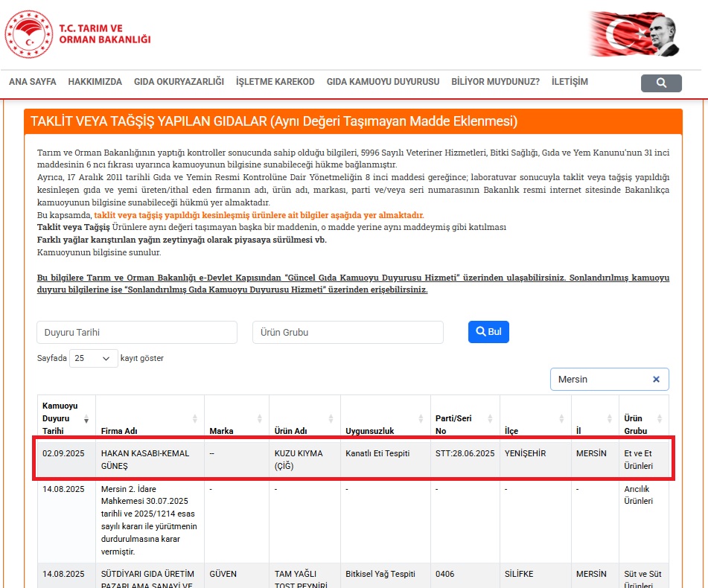The image size is (708, 588).
Task: Sort table by Uygunsuzluk arrows
Action: click(421, 419)
